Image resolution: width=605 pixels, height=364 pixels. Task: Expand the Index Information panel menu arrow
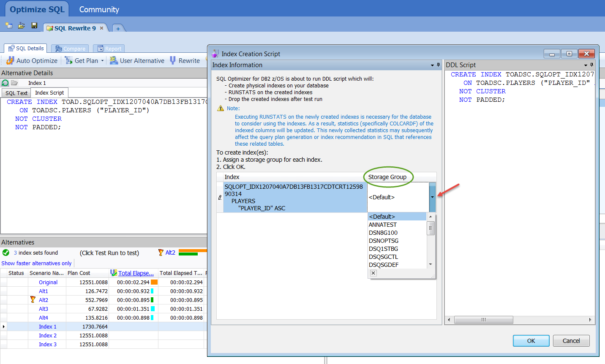point(432,65)
